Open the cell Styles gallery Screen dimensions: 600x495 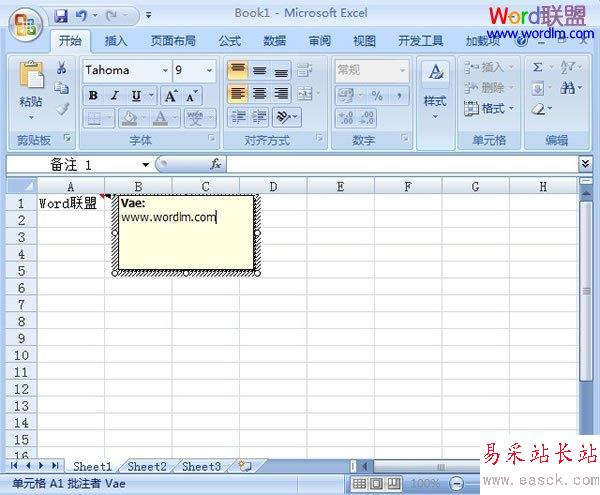pyautogui.click(x=435, y=88)
